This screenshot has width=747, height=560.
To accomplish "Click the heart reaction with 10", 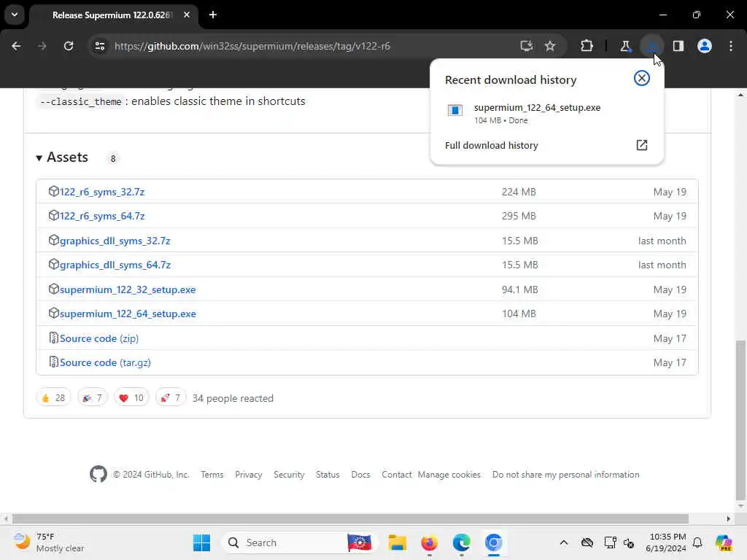I will 131,397.
